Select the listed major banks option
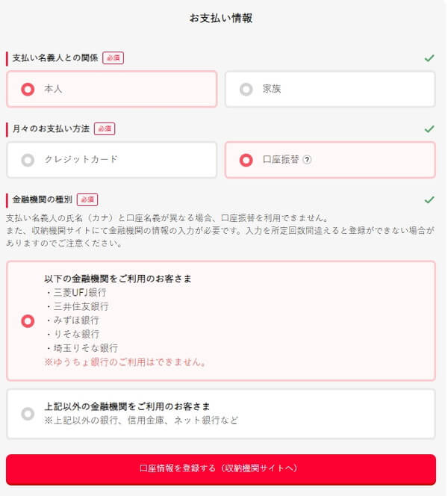 (221, 320)
